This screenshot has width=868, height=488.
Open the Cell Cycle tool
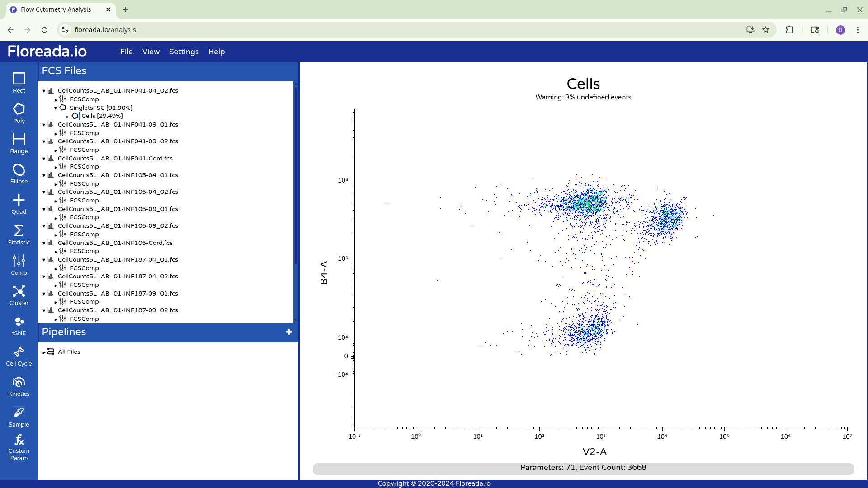(x=19, y=356)
